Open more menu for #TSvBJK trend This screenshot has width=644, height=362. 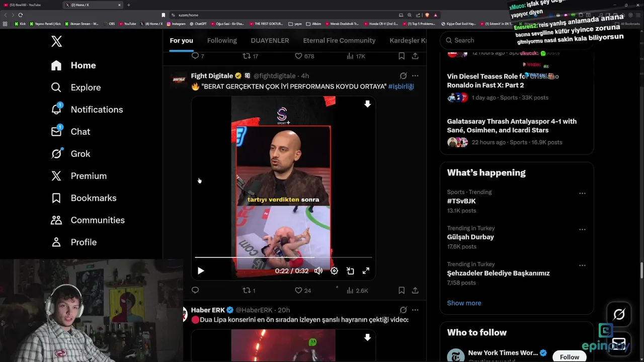pos(582,194)
